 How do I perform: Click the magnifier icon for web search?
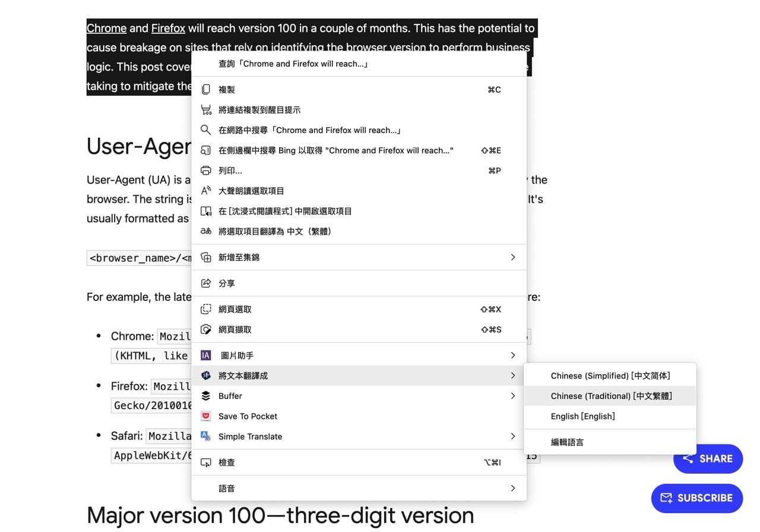[206, 130]
